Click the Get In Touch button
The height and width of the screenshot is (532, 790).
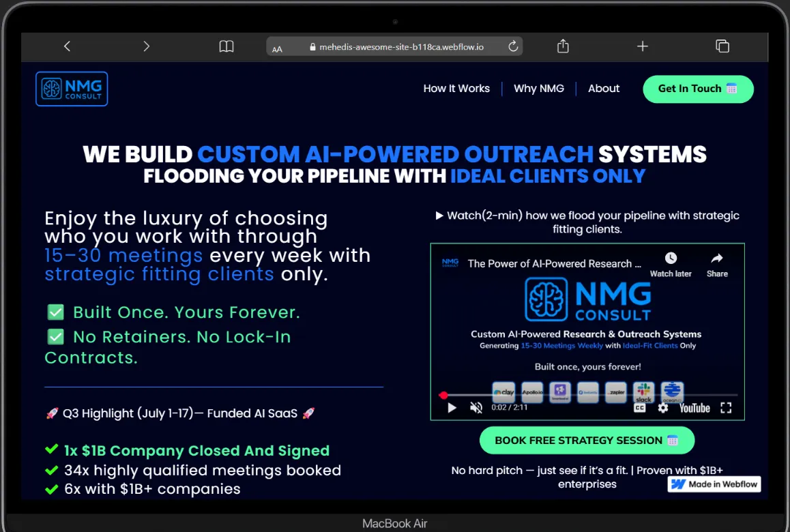point(697,89)
